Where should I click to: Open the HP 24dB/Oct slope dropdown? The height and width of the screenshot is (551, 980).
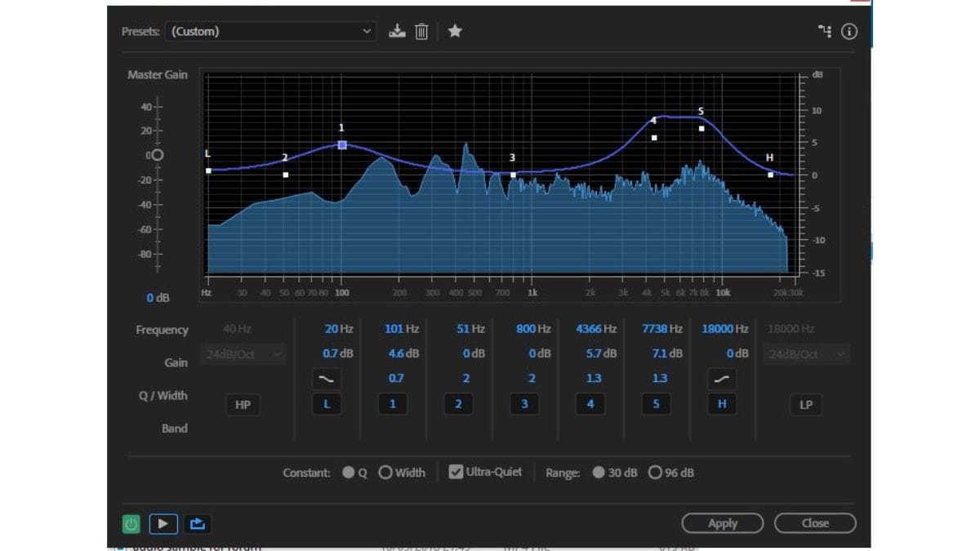[x=243, y=354]
